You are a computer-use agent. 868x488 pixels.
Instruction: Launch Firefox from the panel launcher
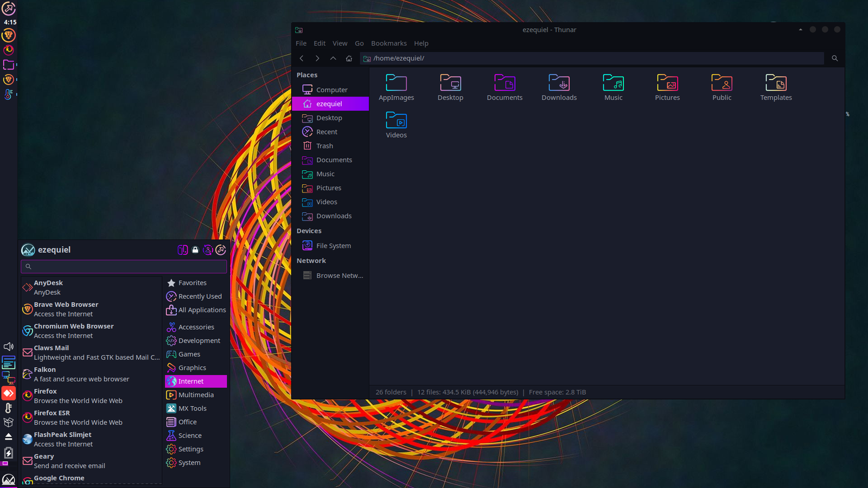click(9, 50)
